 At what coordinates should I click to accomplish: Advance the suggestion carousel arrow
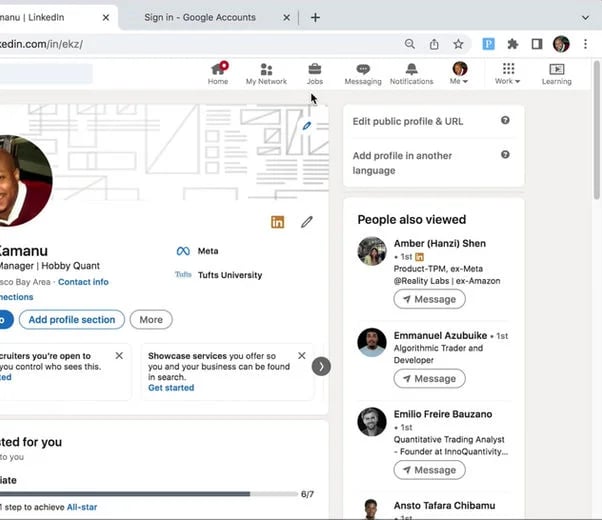(x=321, y=366)
